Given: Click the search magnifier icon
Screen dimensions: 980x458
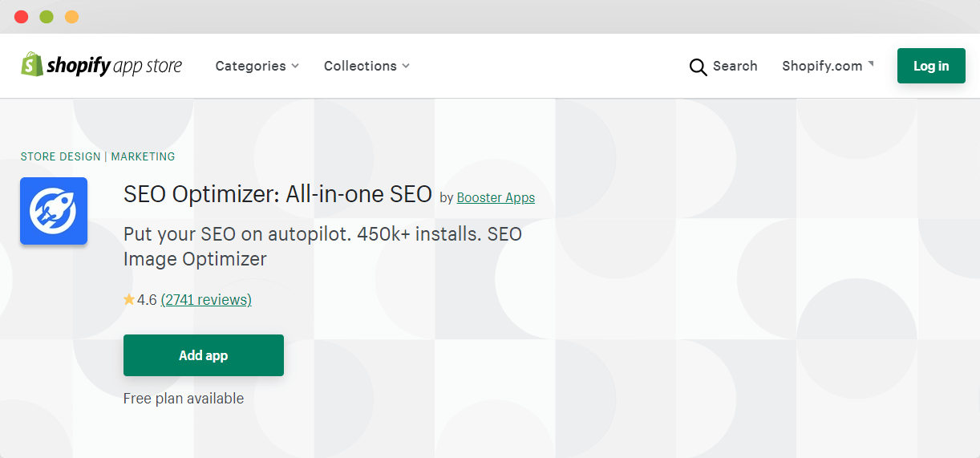Looking at the screenshot, I should point(698,67).
